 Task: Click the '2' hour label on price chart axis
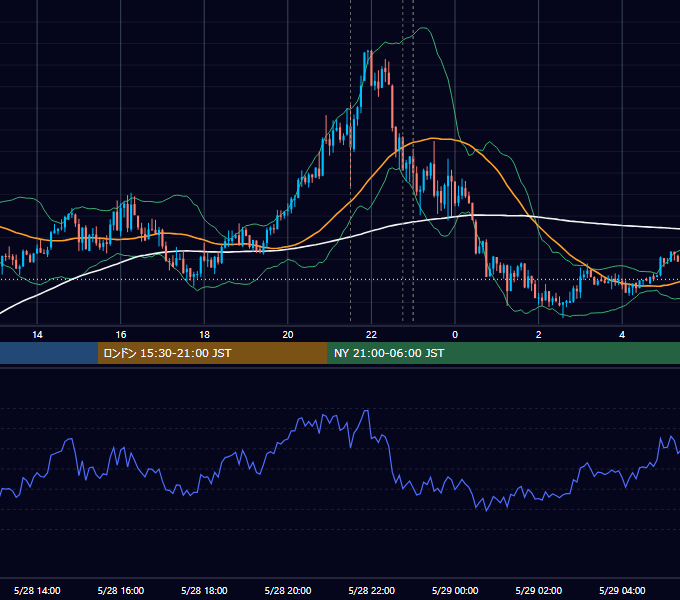coord(538,335)
